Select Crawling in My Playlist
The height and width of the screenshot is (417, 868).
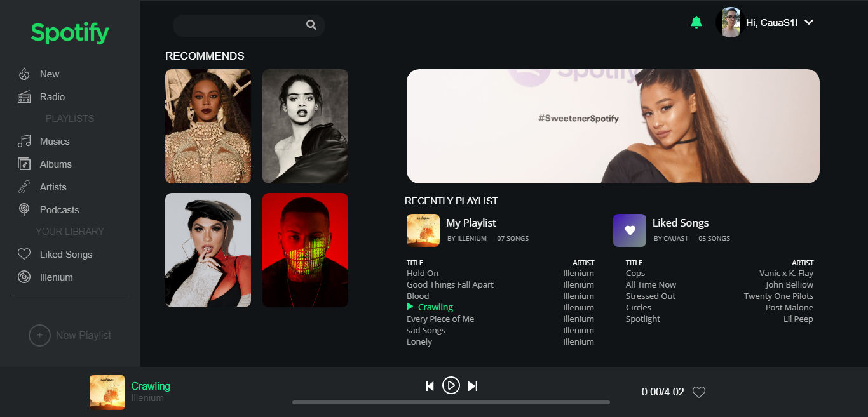pos(435,308)
